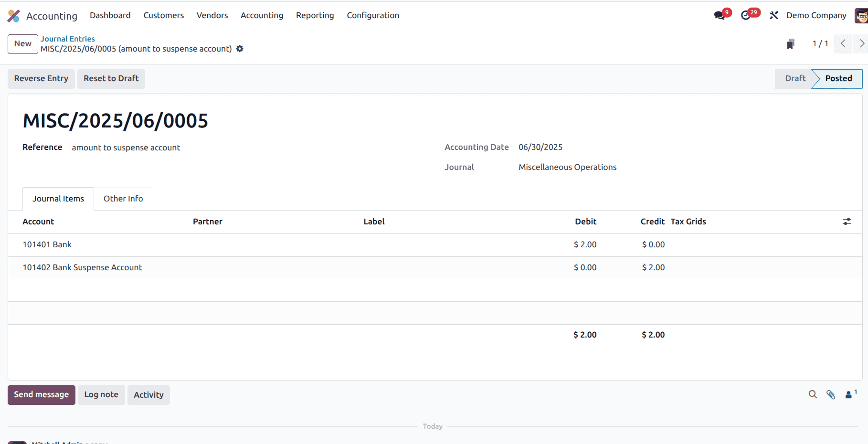Screen dimensions: 868x444
Task: Click Reverse Entry button
Action: [x=41, y=79]
